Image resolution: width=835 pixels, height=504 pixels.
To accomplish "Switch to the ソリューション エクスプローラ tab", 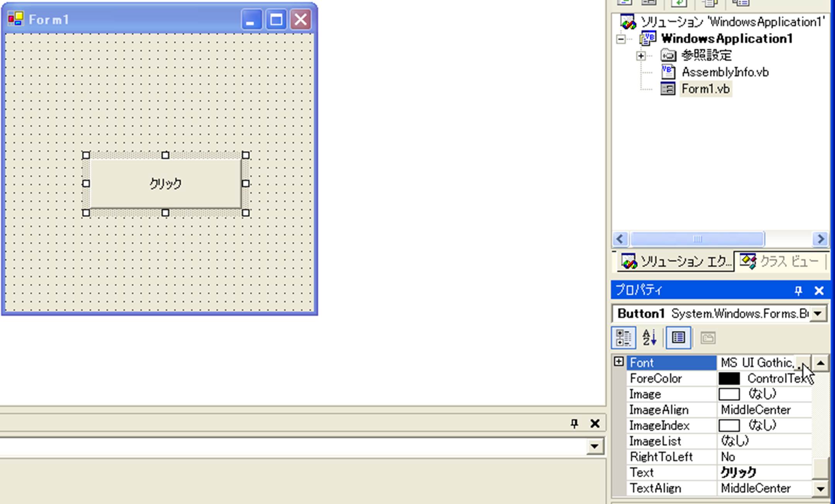I will 676,262.
